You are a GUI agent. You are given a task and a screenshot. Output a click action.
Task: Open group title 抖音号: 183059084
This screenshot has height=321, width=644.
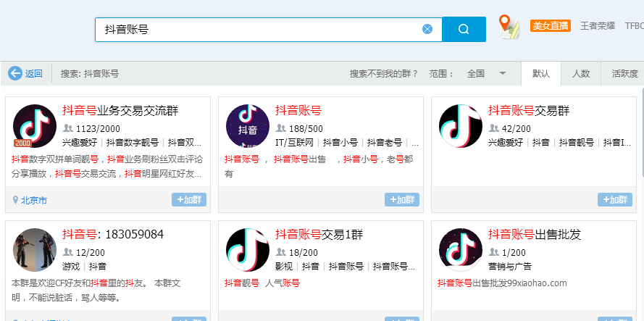pos(113,234)
